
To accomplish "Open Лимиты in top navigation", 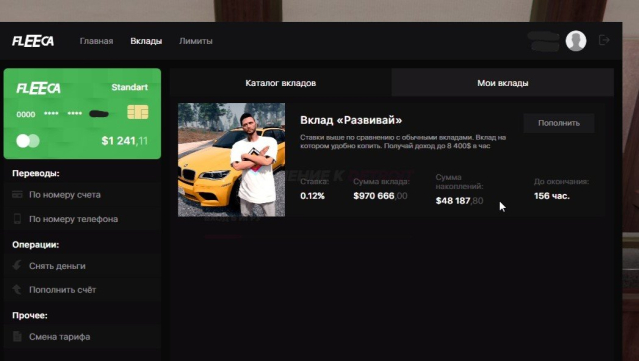I will click(196, 41).
